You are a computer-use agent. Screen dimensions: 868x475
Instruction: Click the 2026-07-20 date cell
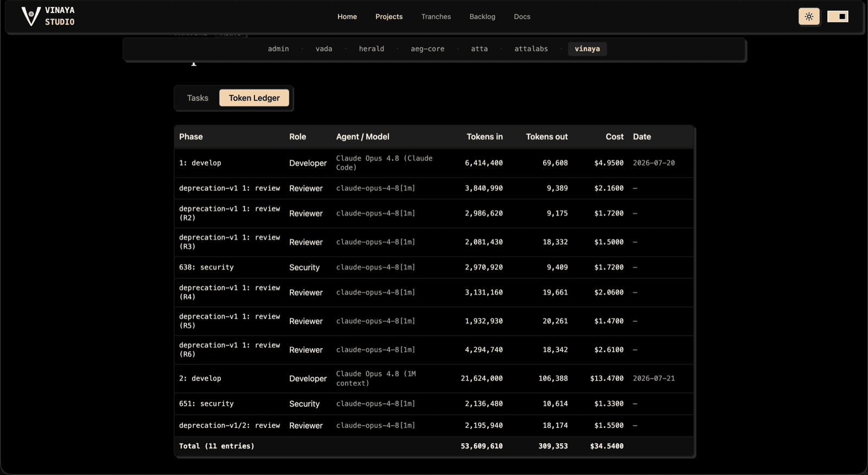[654, 163]
